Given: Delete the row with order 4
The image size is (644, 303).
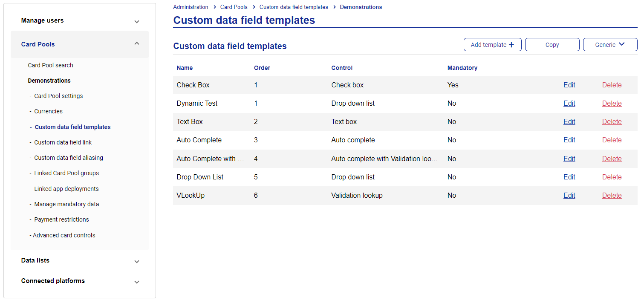Looking at the screenshot, I should point(612,159).
